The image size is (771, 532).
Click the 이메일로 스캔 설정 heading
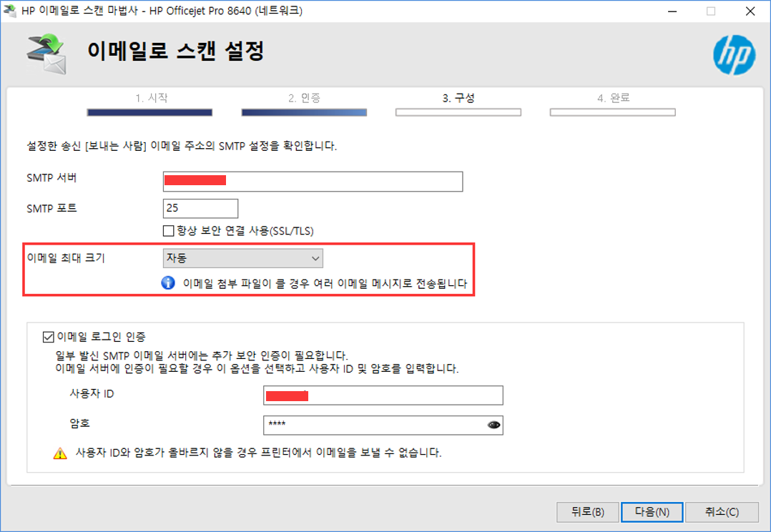[x=176, y=51]
